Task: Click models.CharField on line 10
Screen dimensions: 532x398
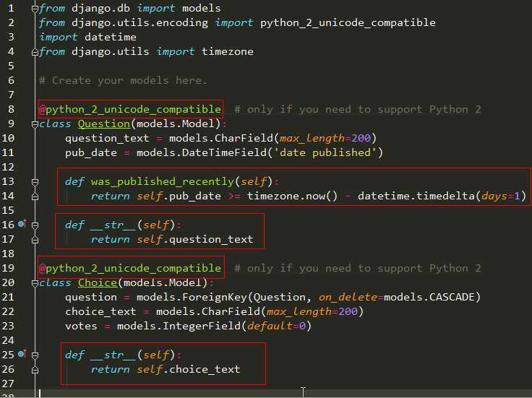Action: [221, 138]
